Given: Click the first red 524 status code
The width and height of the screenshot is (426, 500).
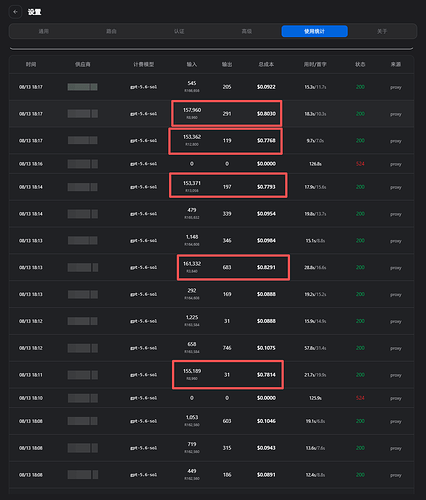Looking at the screenshot, I should click(360, 164).
